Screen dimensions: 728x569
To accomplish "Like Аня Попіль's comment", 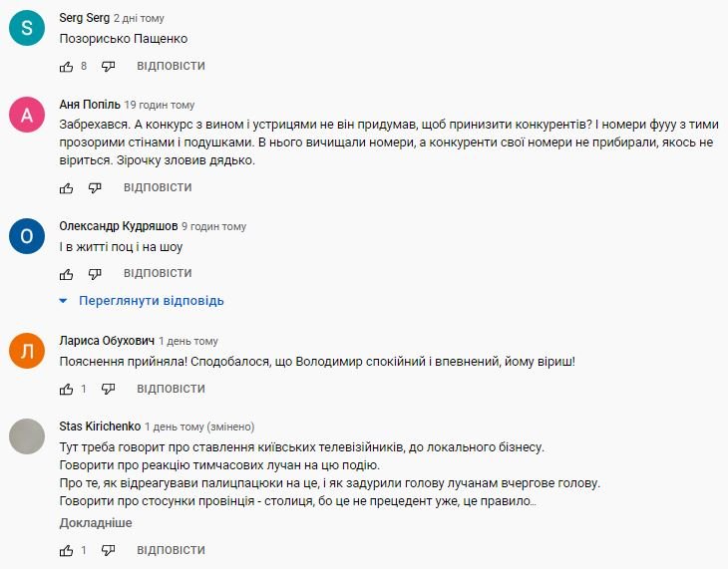I will pos(67,187).
